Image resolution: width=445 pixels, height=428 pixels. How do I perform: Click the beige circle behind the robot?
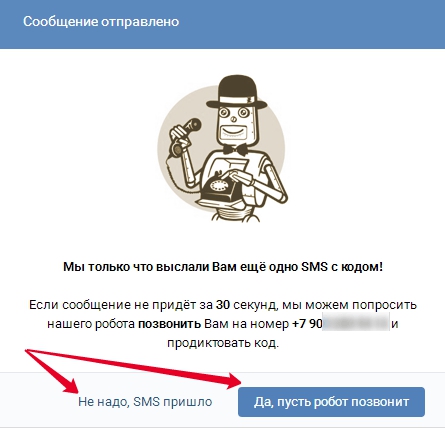coord(221,147)
